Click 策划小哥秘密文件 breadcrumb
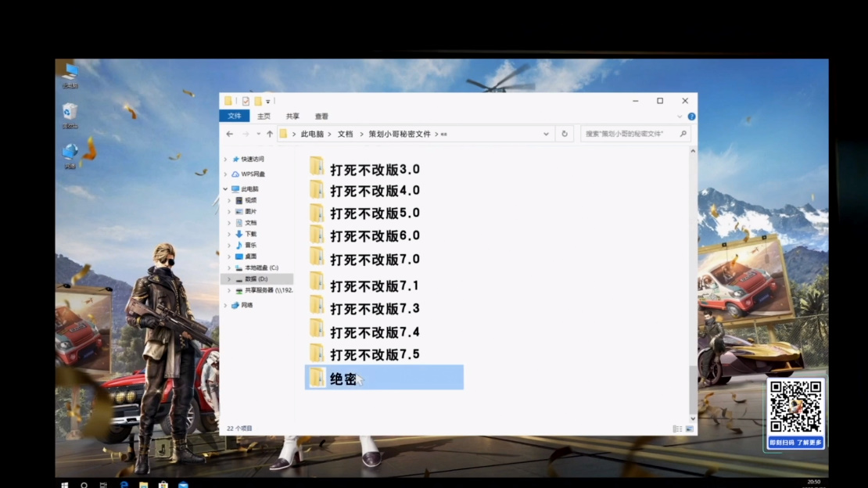Image resolution: width=868 pixels, height=488 pixels. pyautogui.click(x=400, y=134)
